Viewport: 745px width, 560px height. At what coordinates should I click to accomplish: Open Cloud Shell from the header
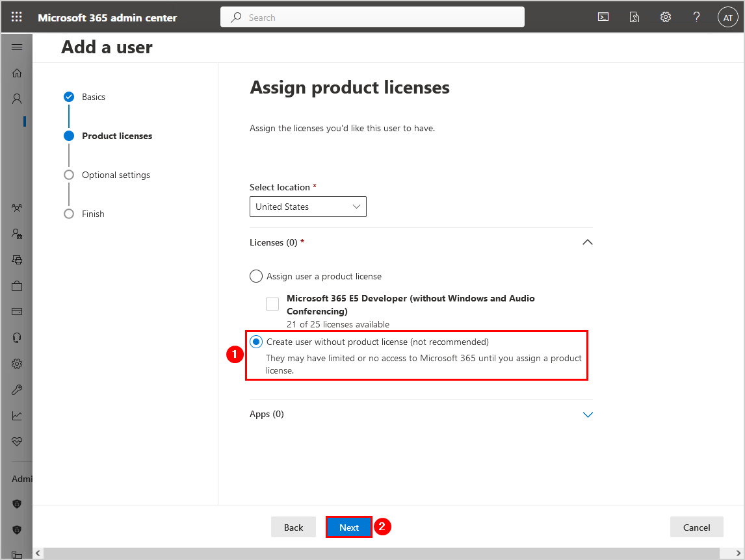pos(603,18)
